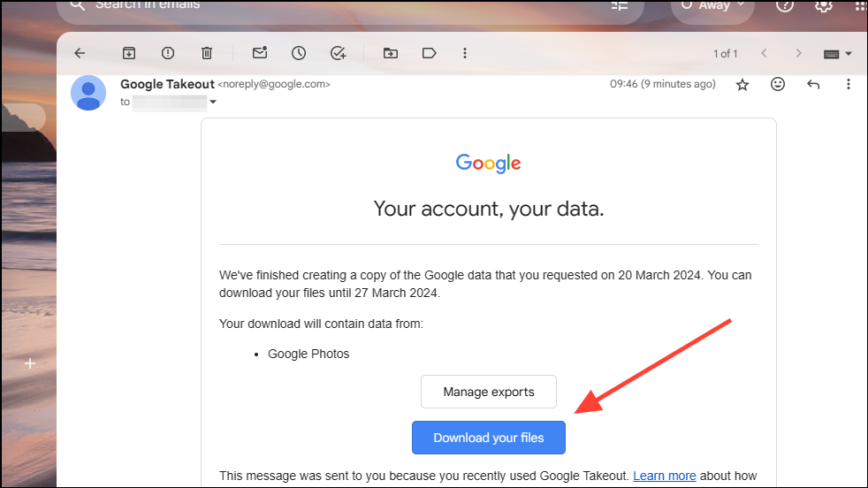Click the Google logo in email
The width and height of the screenshot is (868, 488).
488,164
